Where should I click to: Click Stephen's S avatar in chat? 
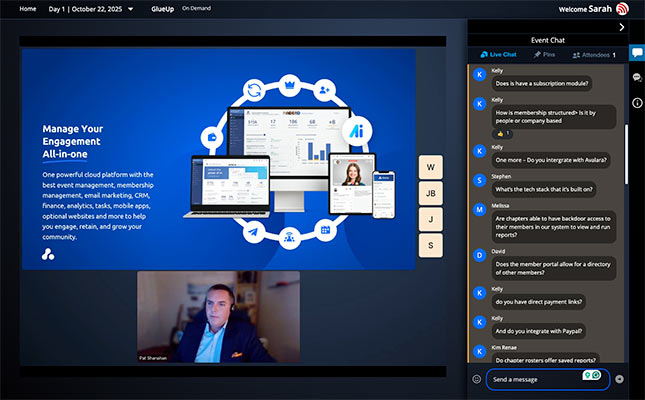coord(480,180)
